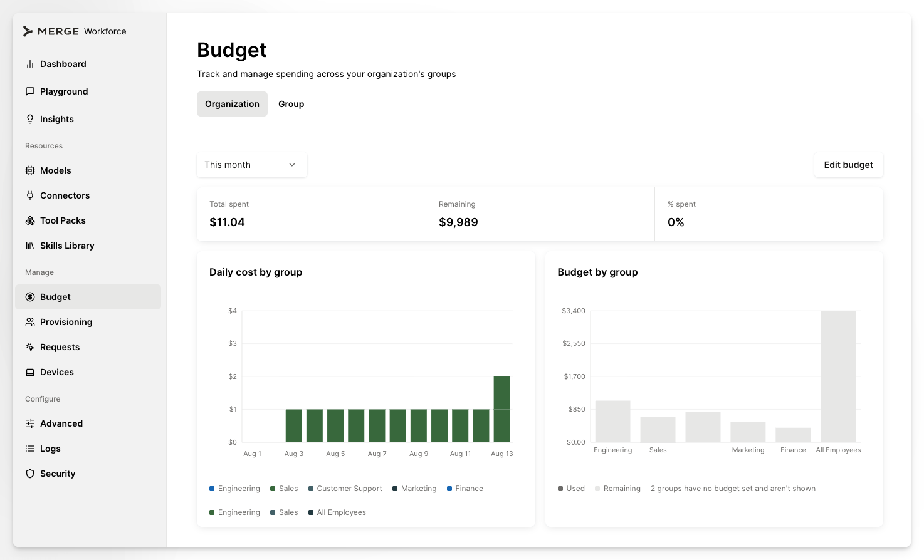Screen dimensions: 924x560
Task: Click the Aug 13 bar in daily cost chart
Action: 502,409
